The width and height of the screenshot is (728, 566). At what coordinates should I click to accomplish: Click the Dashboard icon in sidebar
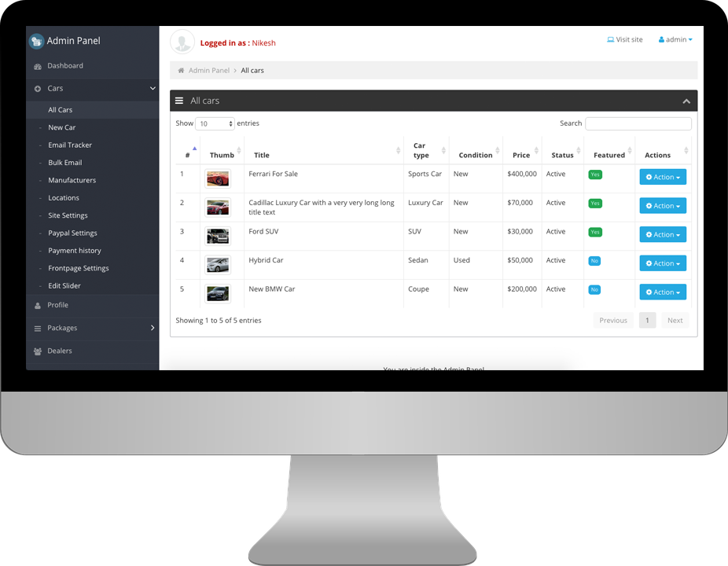(x=38, y=66)
